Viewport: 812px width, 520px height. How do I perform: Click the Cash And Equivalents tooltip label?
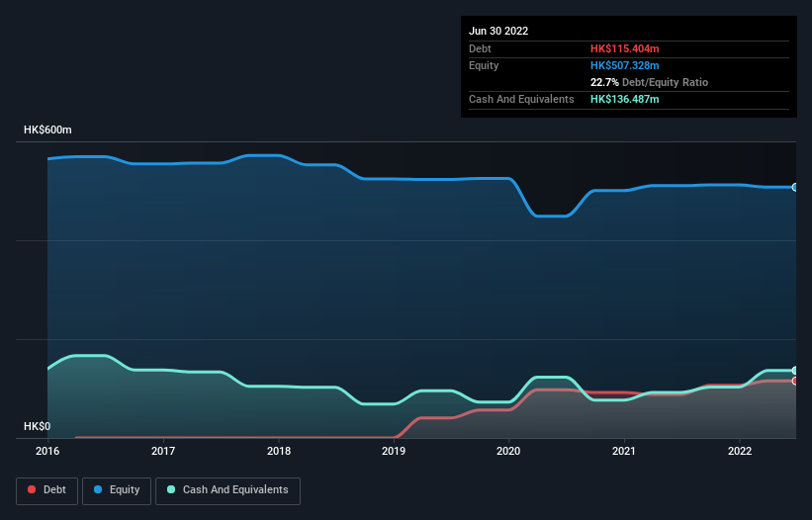(521, 99)
